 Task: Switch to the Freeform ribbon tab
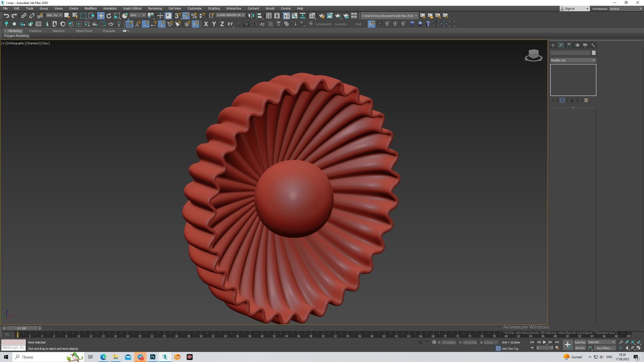(35, 31)
